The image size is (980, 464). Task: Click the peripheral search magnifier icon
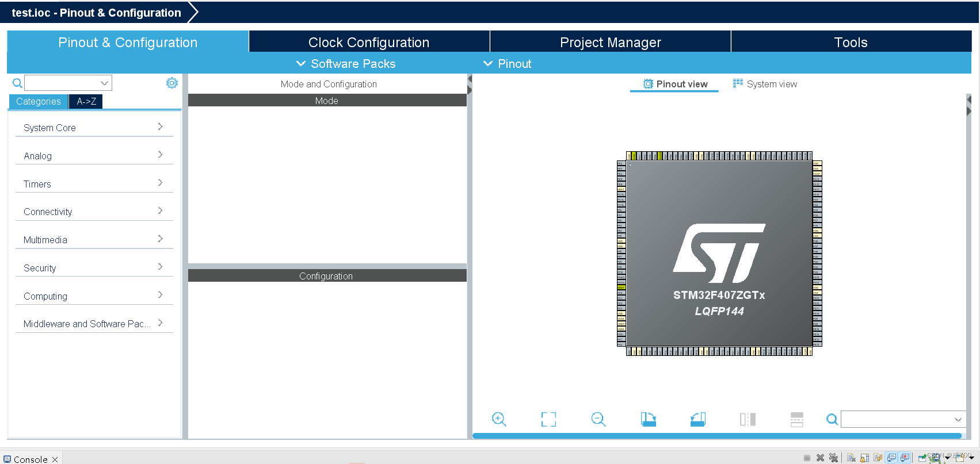click(x=17, y=83)
